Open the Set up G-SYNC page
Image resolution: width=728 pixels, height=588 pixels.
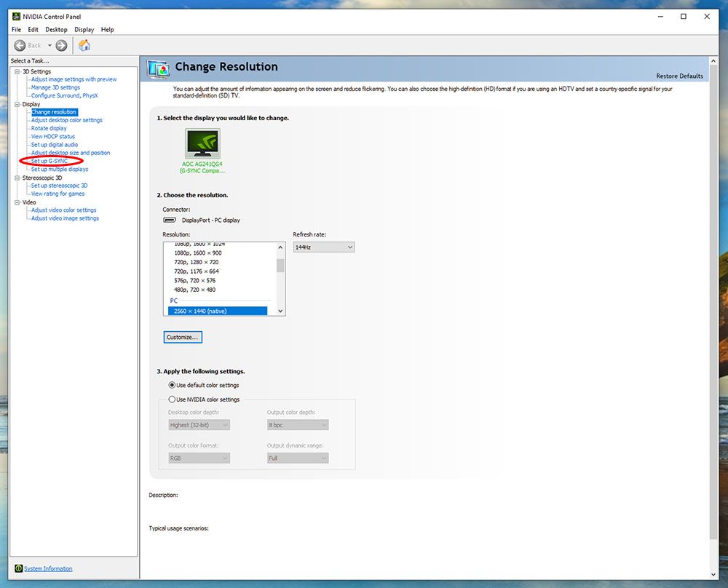(x=49, y=160)
